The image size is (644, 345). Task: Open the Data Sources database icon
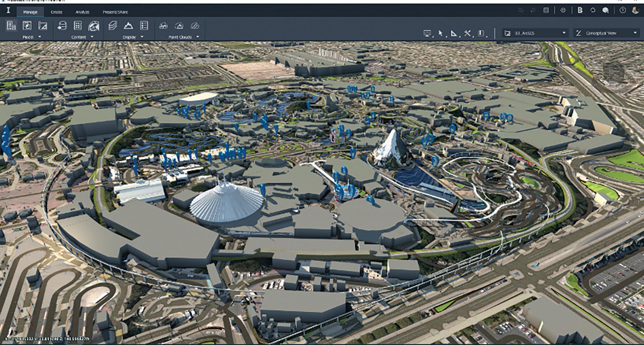(x=62, y=26)
